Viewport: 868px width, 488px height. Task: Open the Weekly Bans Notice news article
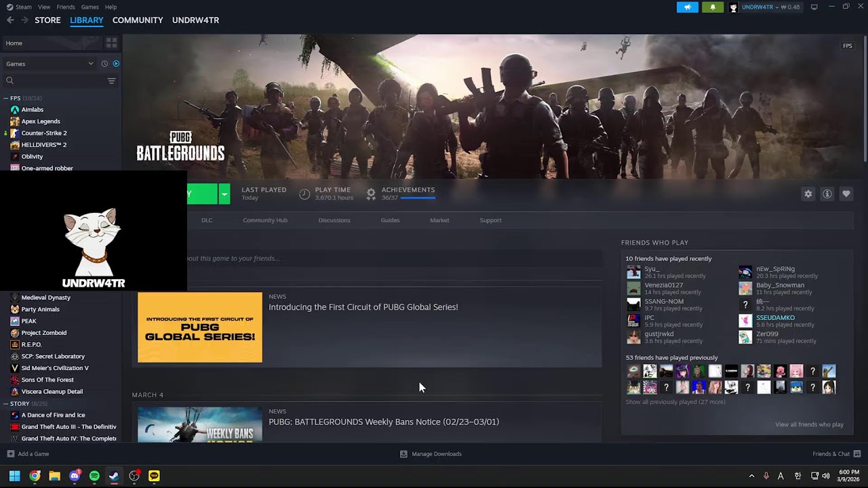click(x=384, y=422)
